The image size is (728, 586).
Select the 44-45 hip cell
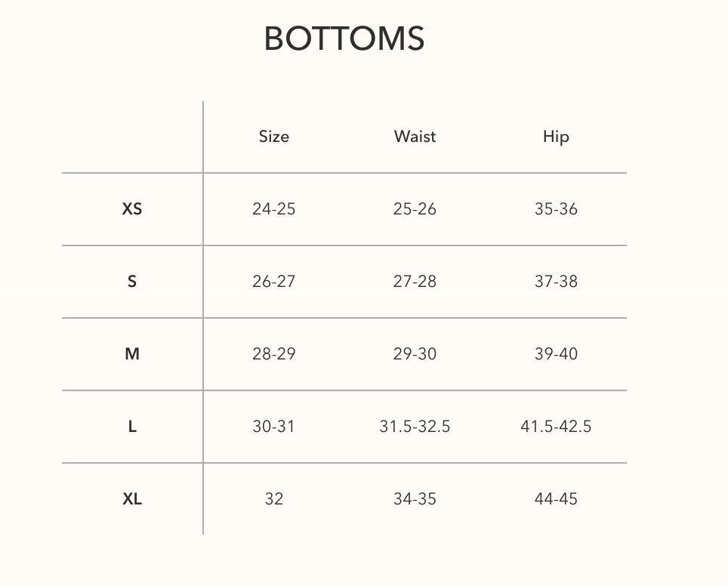pyautogui.click(x=557, y=498)
